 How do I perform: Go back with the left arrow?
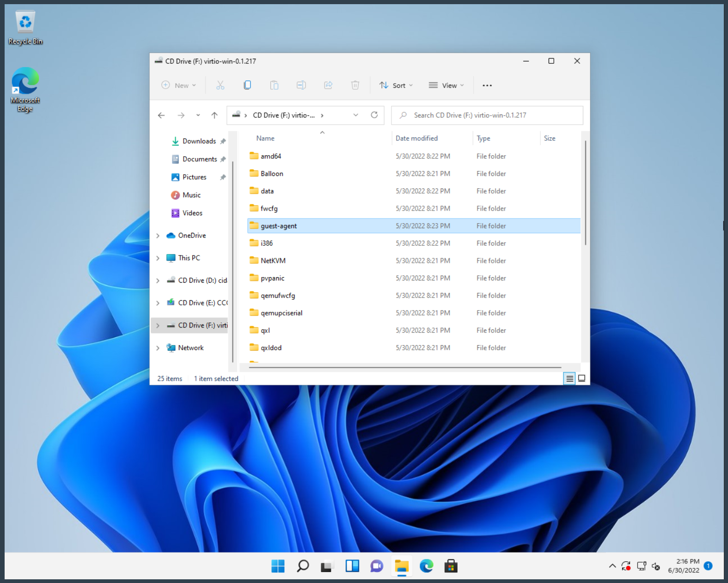click(161, 115)
